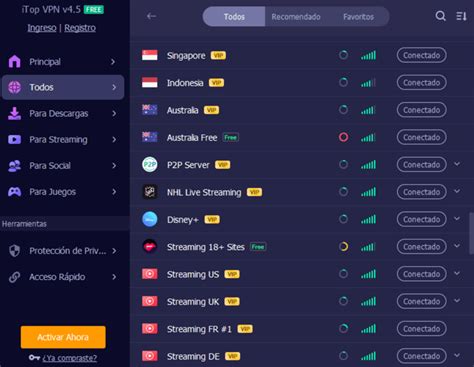
Task: Click the Singapore flag icon
Action: (150, 55)
